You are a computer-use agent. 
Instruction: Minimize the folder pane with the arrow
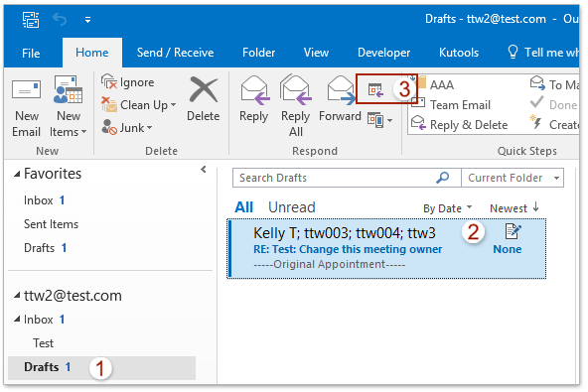(x=204, y=170)
